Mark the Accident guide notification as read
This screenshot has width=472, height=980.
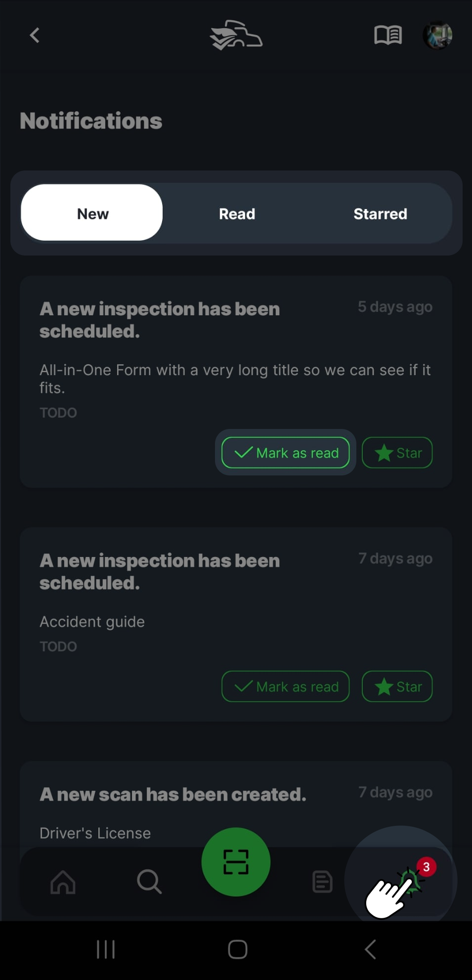point(286,686)
